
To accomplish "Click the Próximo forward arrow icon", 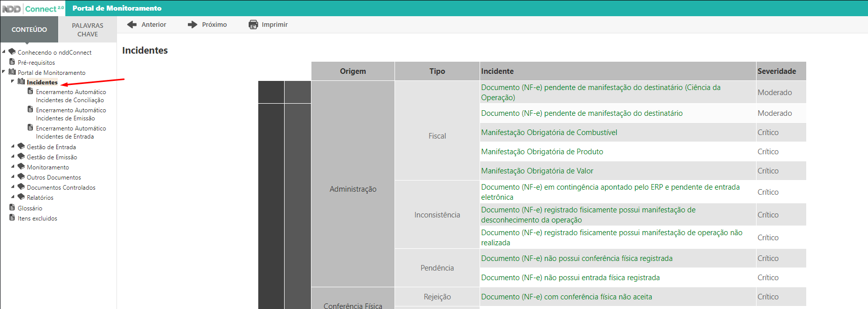I will 192,25.
